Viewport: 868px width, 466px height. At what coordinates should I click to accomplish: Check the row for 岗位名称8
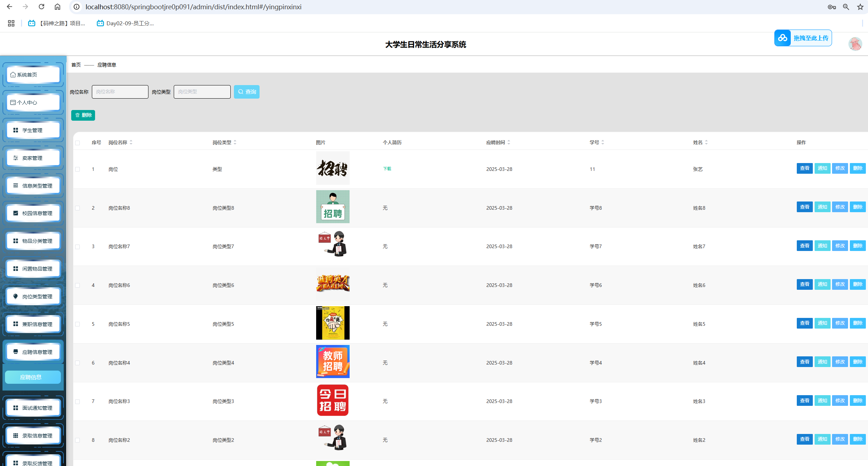[x=78, y=208]
